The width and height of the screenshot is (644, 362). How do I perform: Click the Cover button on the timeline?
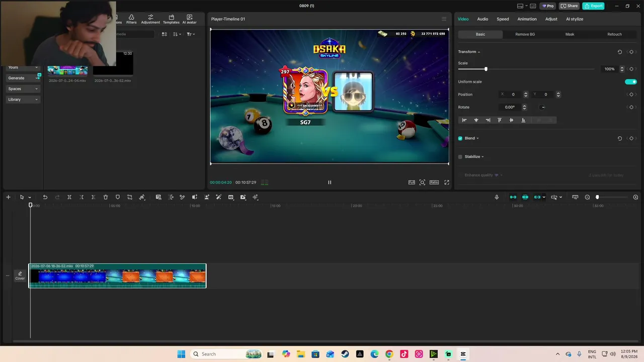(x=20, y=276)
